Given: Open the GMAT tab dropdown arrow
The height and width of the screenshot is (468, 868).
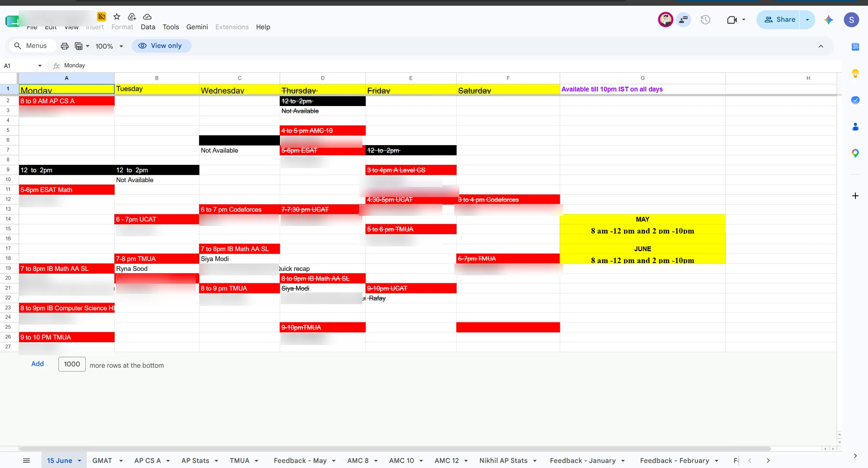Looking at the screenshot, I should click(121, 461).
